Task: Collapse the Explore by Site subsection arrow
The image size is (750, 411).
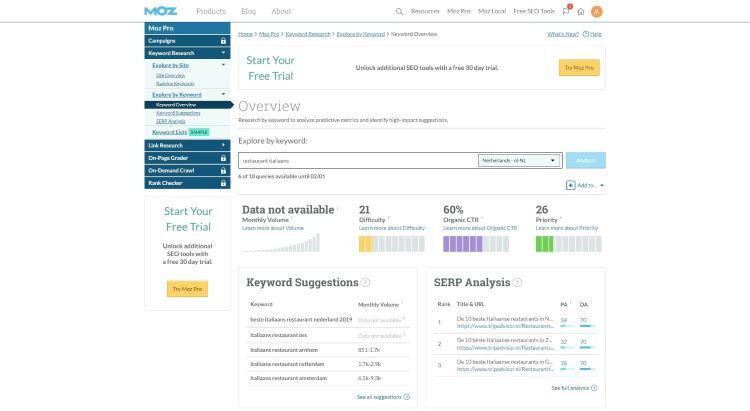Action: pyautogui.click(x=223, y=65)
